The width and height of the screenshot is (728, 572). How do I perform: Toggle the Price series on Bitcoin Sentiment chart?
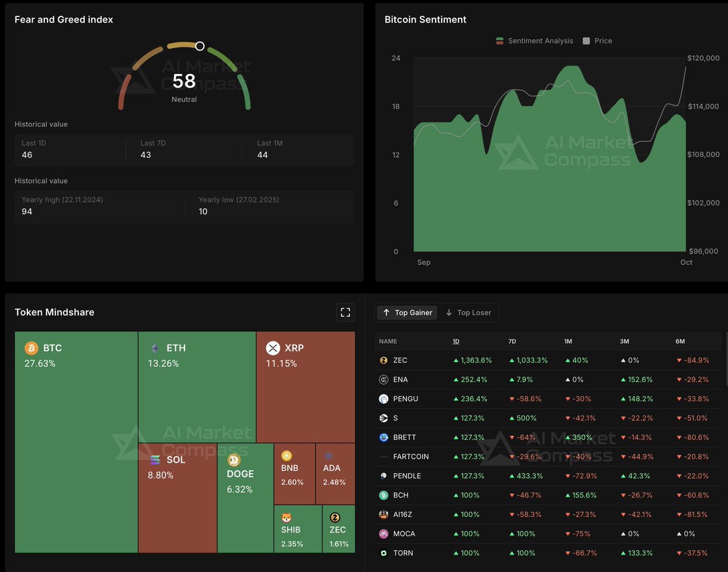[597, 41]
